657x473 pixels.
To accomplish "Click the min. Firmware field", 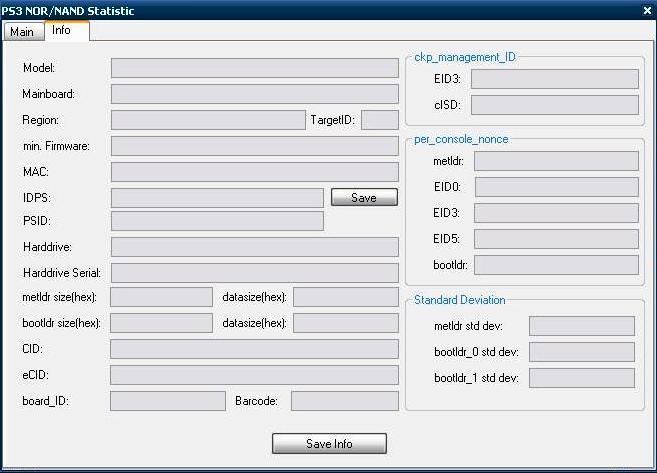I will tap(255, 146).
